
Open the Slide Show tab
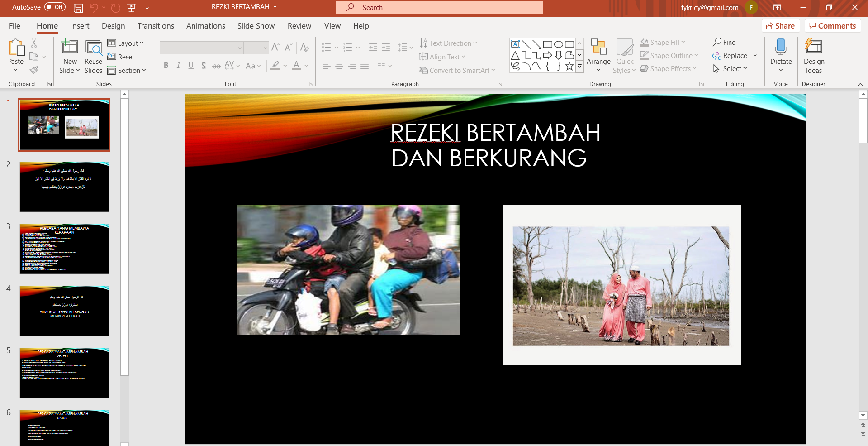click(x=256, y=26)
